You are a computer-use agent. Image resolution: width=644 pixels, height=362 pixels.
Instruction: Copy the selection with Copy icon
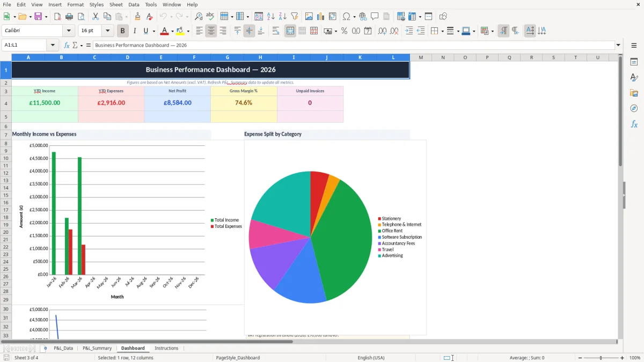(107, 17)
